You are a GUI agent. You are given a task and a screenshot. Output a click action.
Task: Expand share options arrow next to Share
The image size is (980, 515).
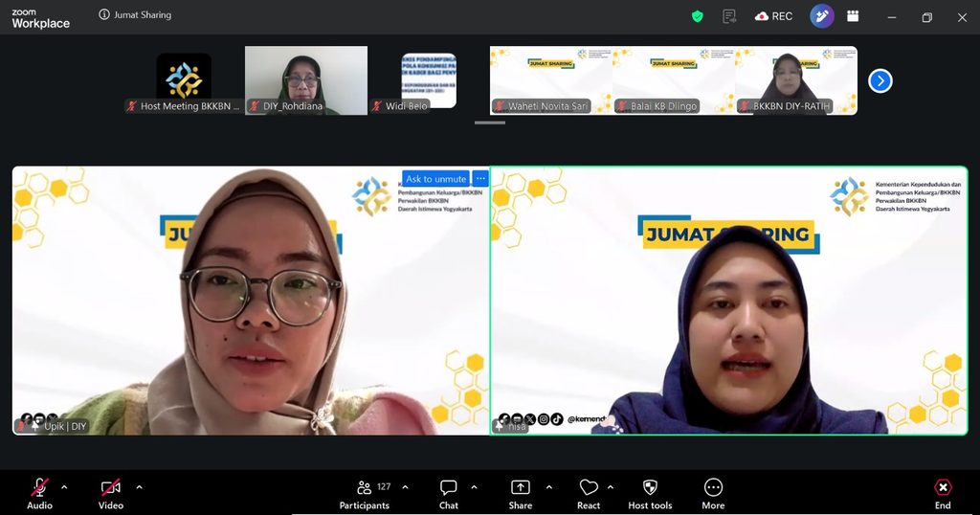(548, 487)
